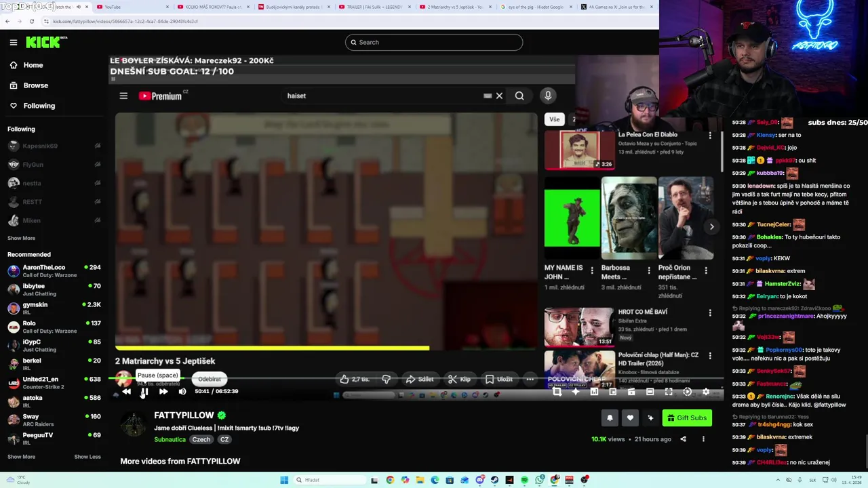
Task: Open recommended channel AaronTheLoco
Action: point(54,271)
